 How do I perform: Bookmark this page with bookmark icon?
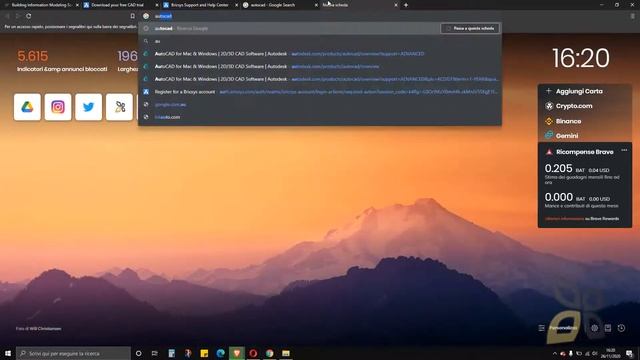[x=133, y=16]
